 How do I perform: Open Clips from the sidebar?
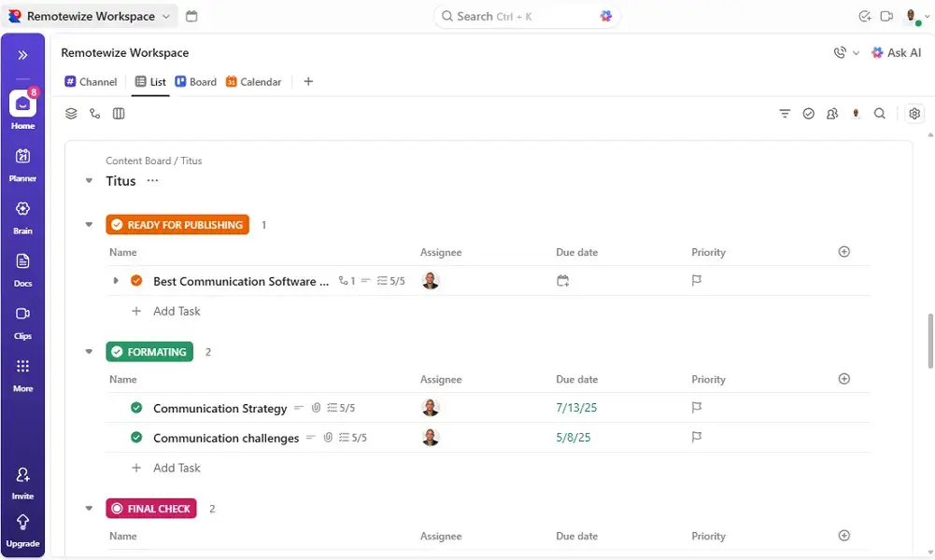pos(22,313)
